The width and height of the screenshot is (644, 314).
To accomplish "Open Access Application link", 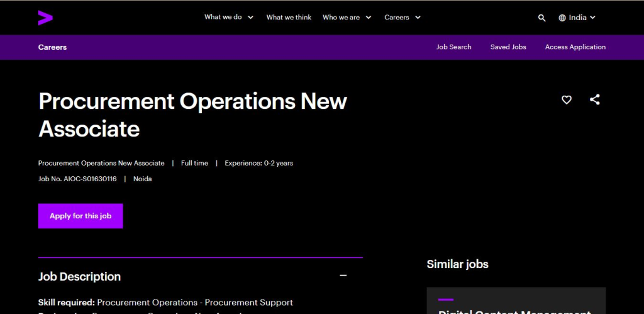I will pos(575,47).
